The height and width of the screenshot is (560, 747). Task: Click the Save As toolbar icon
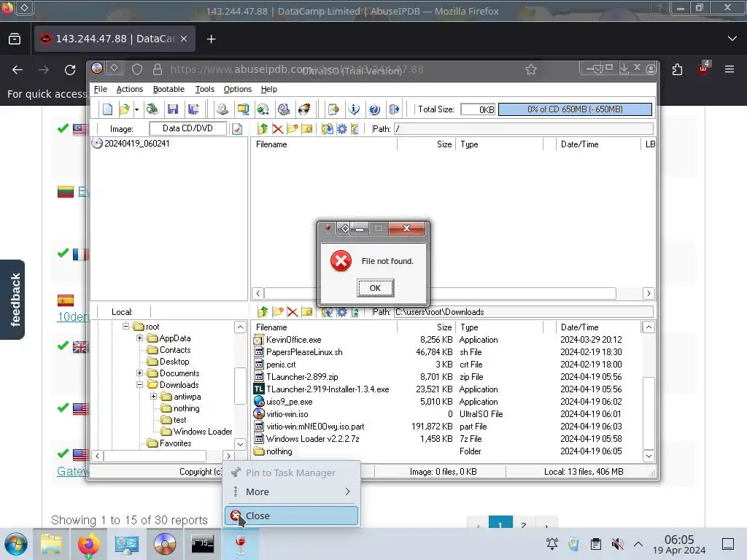pyautogui.click(x=193, y=109)
